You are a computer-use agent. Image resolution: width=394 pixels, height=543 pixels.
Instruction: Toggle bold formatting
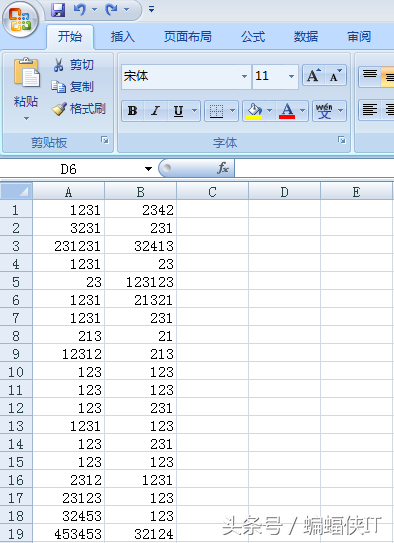(133, 111)
